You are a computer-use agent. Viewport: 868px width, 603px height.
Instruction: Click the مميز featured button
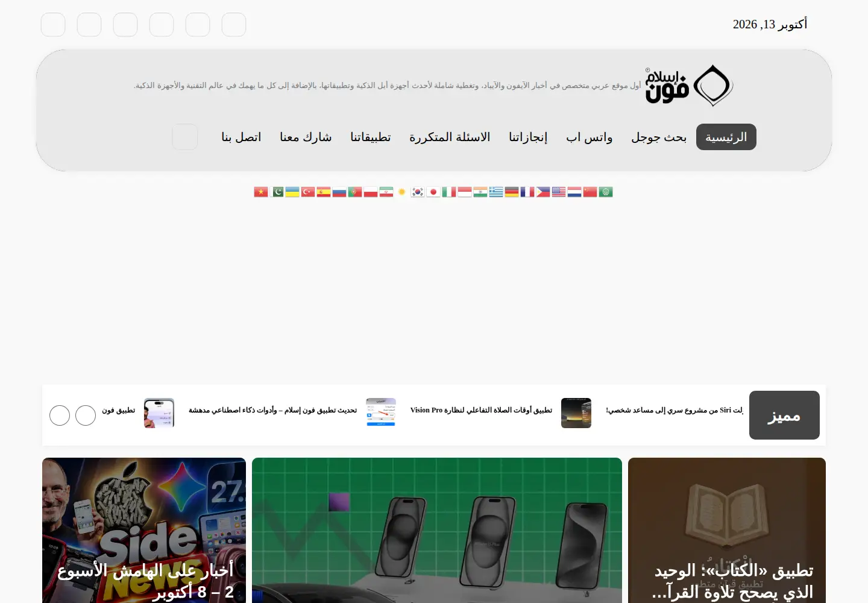coord(784,415)
